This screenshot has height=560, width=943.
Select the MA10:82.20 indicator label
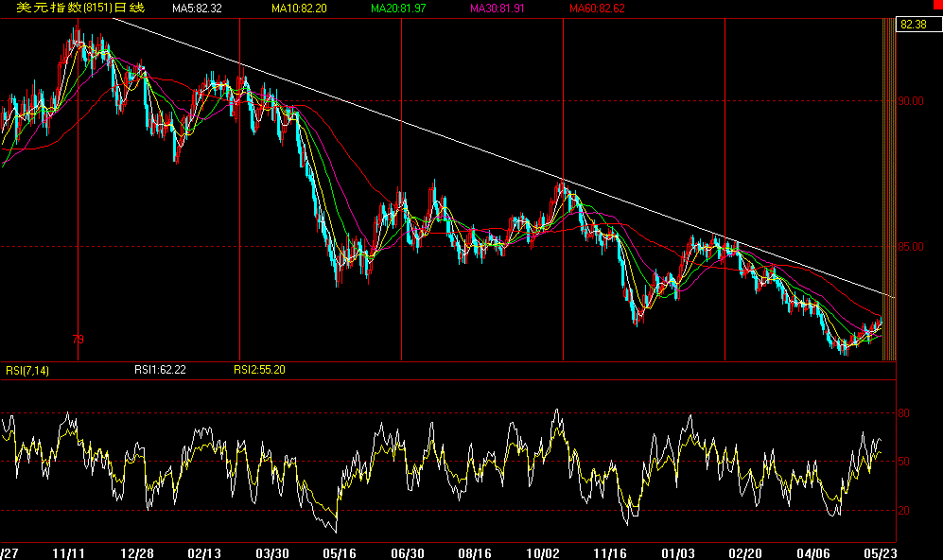click(x=299, y=9)
